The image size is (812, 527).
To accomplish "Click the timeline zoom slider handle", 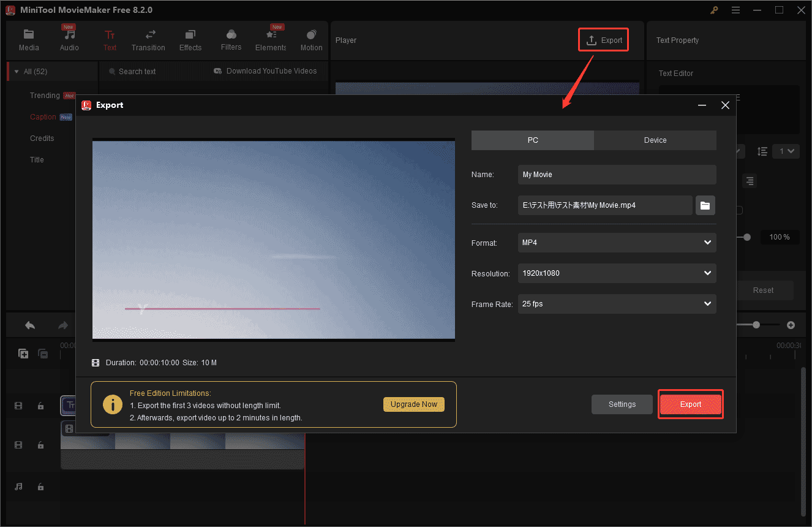I will [x=756, y=325].
